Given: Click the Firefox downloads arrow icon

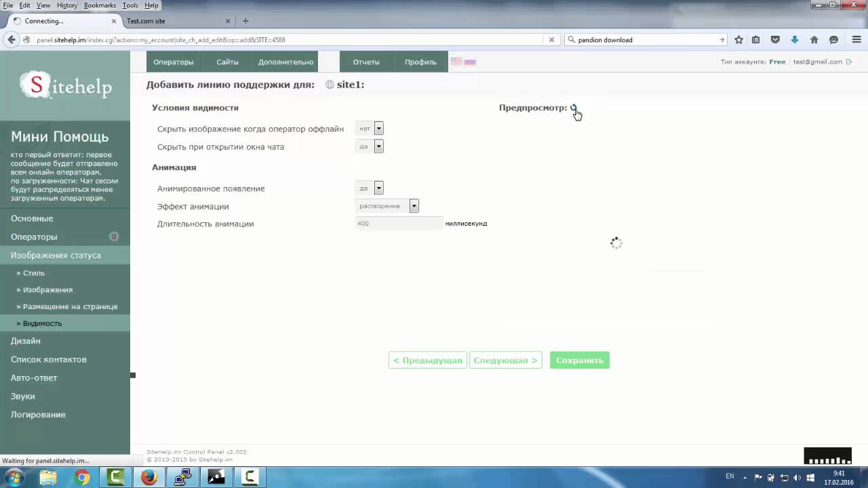Looking at the screenshot, I should point(793,39).
